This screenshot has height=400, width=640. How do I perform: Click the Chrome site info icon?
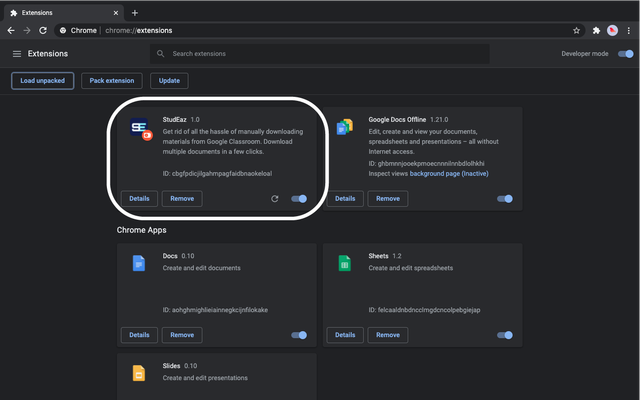pos(63,31)
